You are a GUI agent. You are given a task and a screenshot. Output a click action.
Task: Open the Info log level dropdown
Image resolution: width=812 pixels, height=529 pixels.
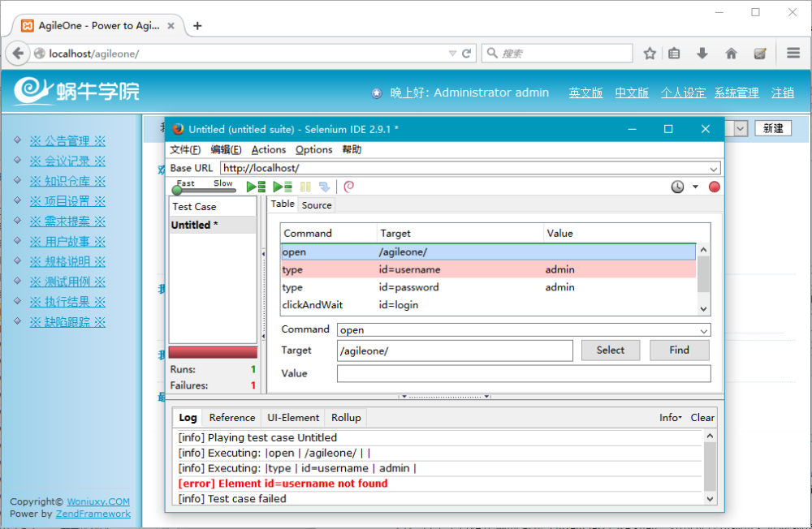(671, 418)
